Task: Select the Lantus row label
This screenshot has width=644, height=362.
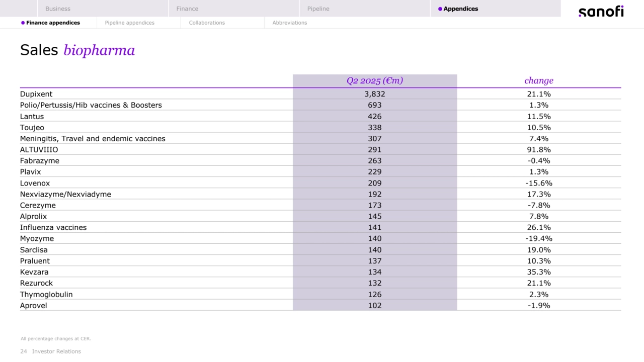Action: coord(32,116)
